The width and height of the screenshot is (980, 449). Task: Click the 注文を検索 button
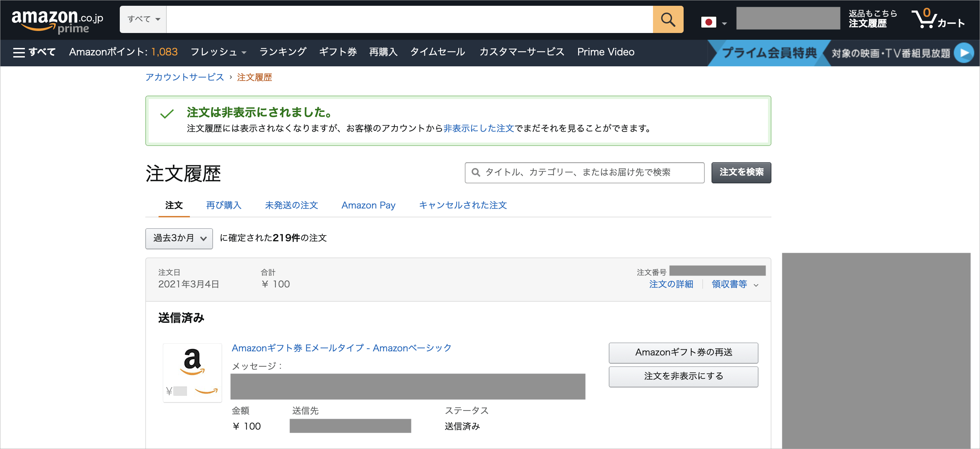coord(741,172)
